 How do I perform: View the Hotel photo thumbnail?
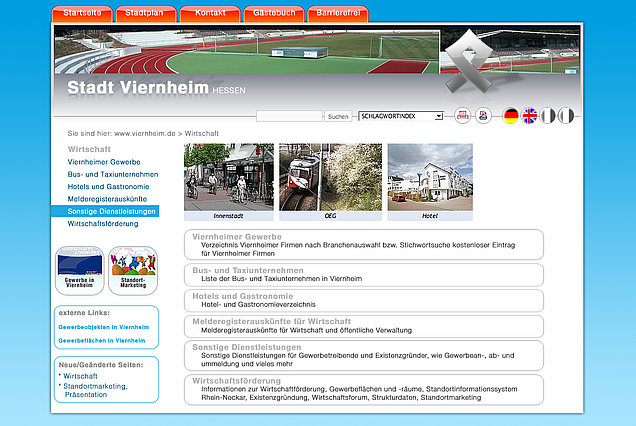click(430, 177)
